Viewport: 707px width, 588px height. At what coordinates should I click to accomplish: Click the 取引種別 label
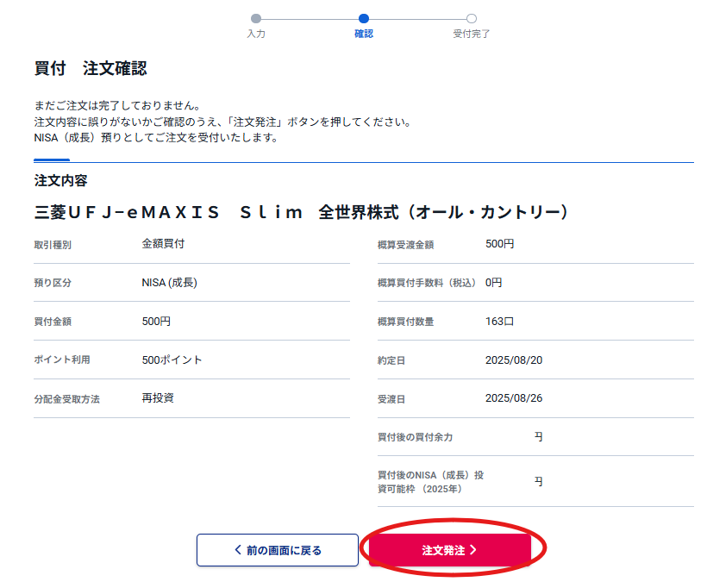[x=53, y=245]
